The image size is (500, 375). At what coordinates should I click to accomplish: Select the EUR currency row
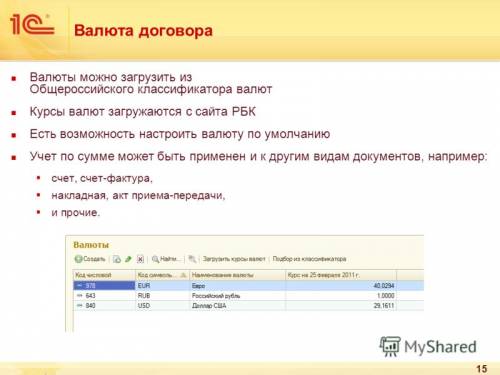click(x=248, y=286)
